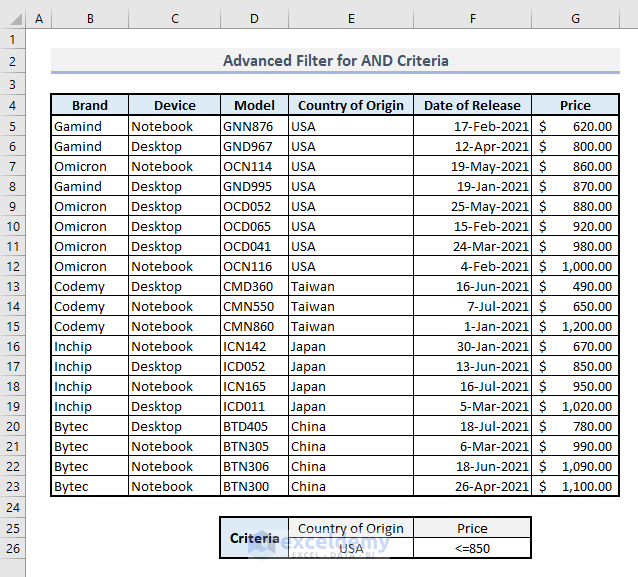Click the criteria 'Price' header in row 25
The width and height of the screenshot is (638, 577).
point(472,528)
